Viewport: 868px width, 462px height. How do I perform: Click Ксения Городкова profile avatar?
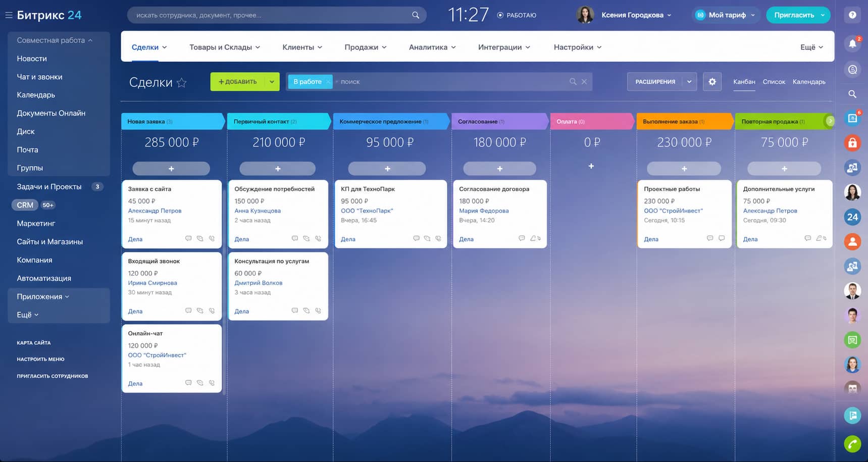(585, 15)
